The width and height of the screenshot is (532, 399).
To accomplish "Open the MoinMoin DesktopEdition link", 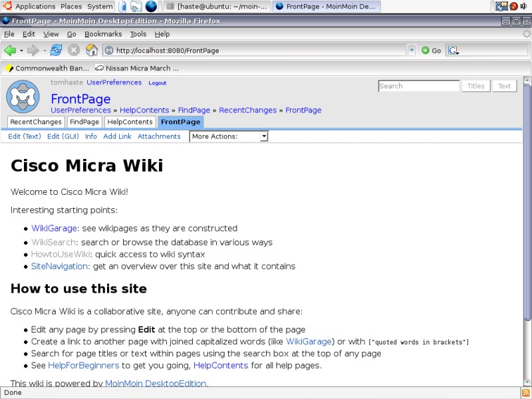I will pyautogui.click(x=156, y=384).
